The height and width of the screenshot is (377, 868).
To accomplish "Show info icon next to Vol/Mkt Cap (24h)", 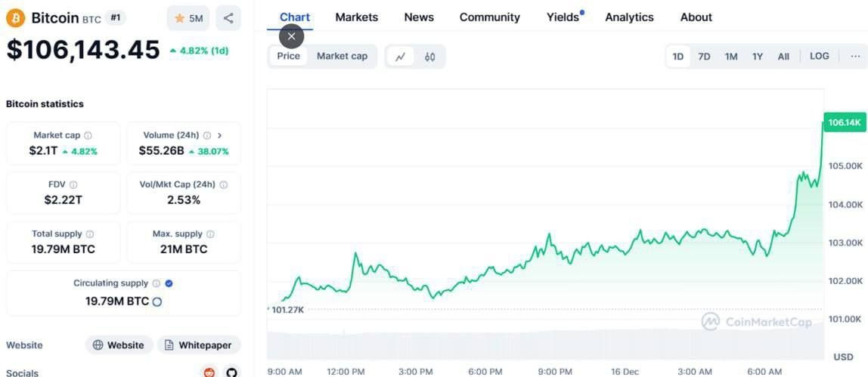I will tap(224, 184).
